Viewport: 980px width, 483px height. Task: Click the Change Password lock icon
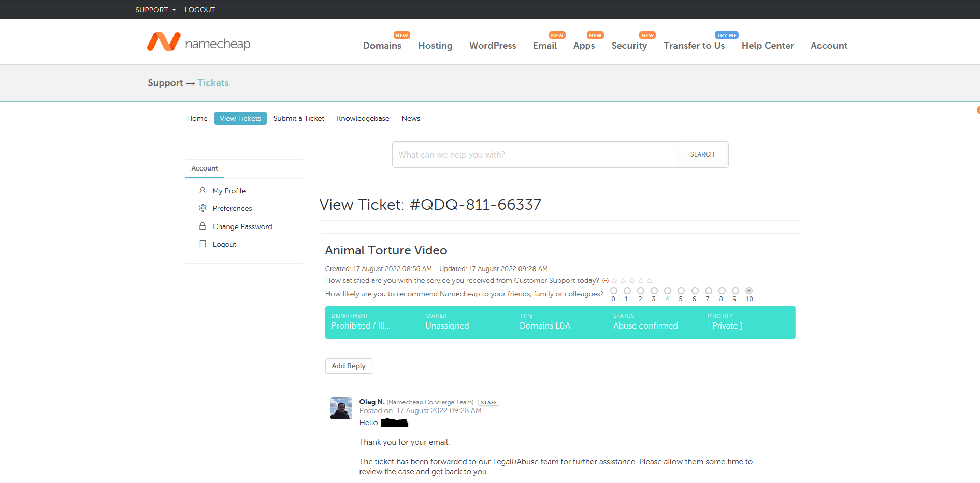click(x=203, y=226)
